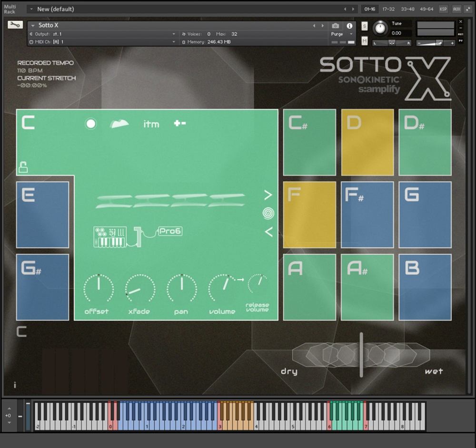This screenshot has width=476, height=448.
Task: Click the xfade knob
Action: click(x=140, y=288)
